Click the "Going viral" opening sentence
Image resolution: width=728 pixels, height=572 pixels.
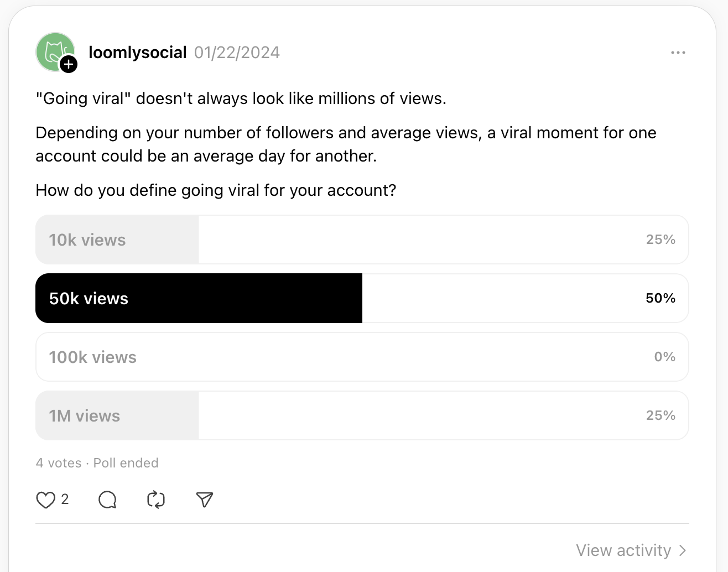[x=241, y=98]
